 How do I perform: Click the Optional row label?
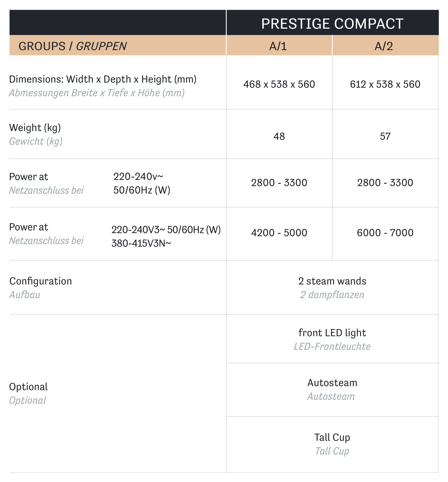click(x=28, y=393)
